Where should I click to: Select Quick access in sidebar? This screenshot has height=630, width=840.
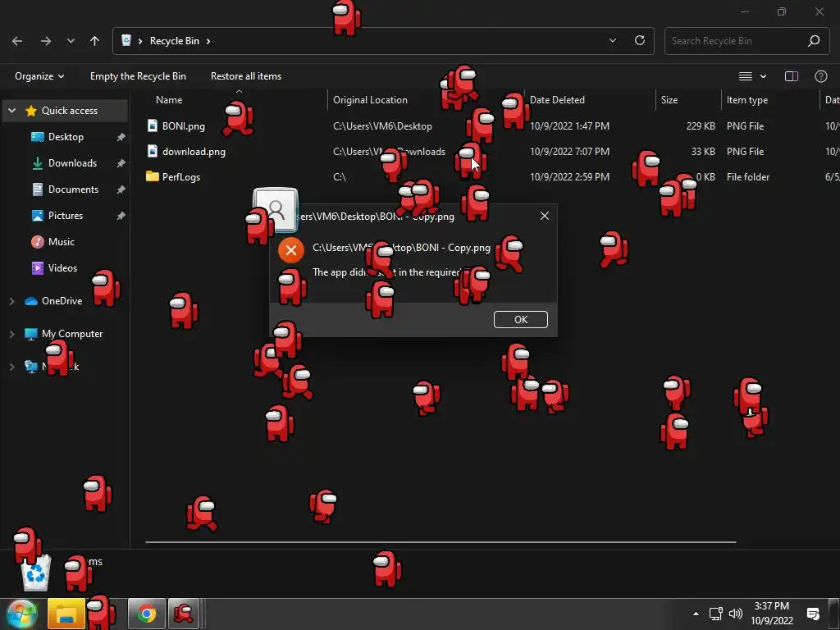(x=70, y=111)
